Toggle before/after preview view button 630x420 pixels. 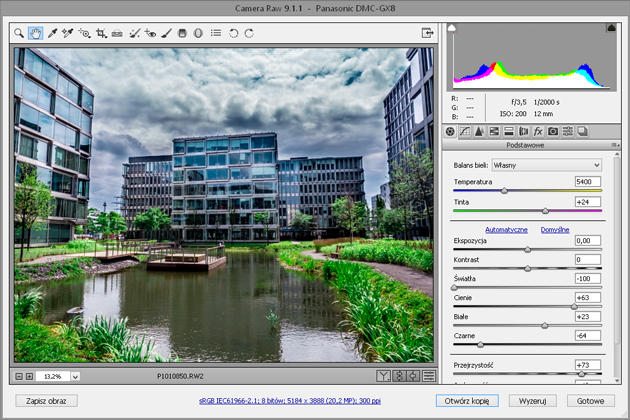[x=384, y=376]
